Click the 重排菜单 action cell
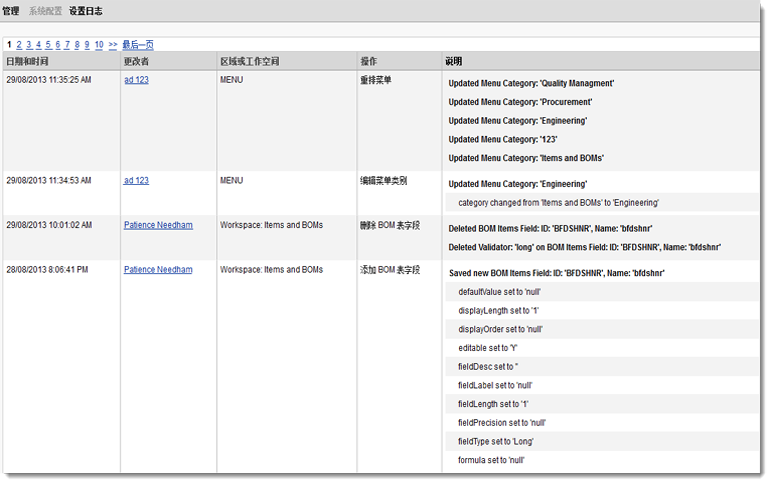Screen dimensions: 770x484 [x=376, y=80]
